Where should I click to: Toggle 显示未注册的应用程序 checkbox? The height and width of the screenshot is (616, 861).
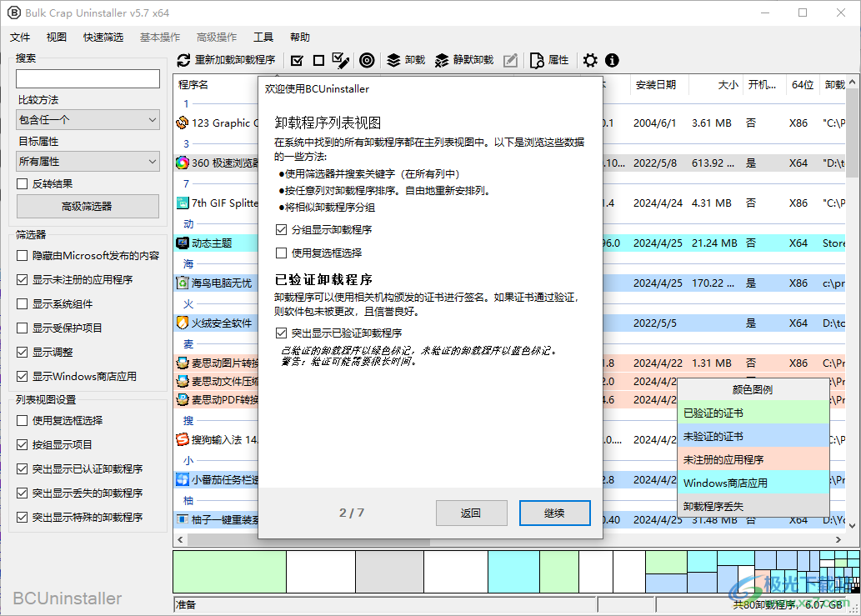click(x=22, y=280)
